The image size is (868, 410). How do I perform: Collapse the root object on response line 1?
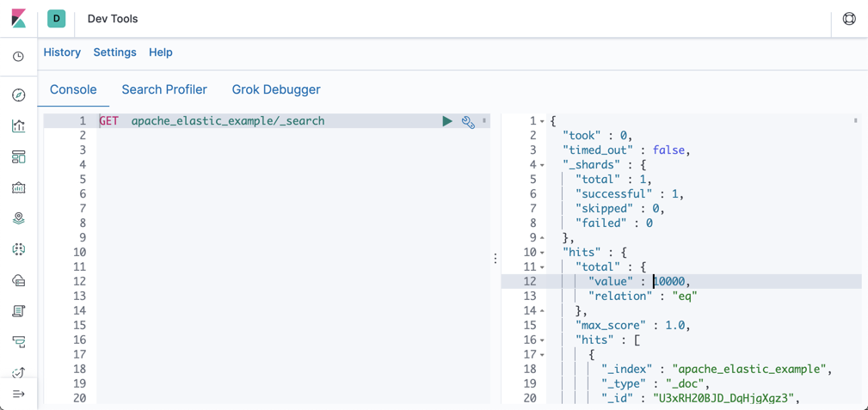542,121
